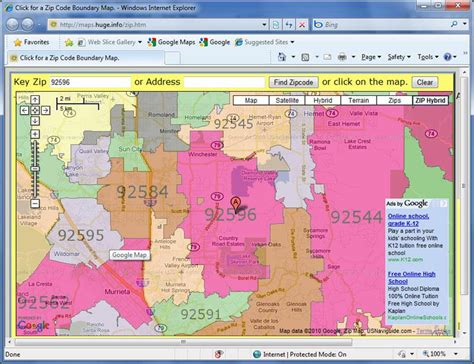Click the RSS feeds icon in command bar

(x=305, y=57)
